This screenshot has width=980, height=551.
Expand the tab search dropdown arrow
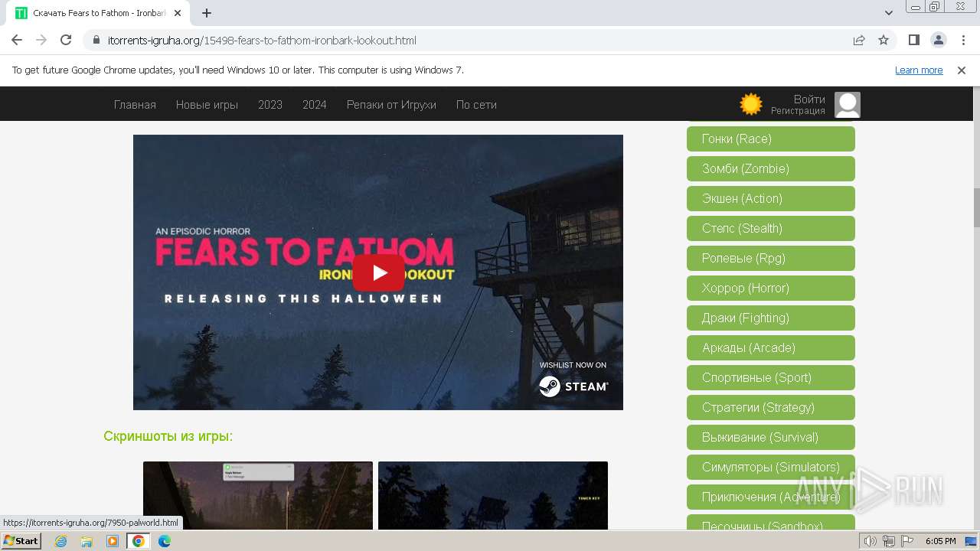pyautogui.click(x=889, y=13)
